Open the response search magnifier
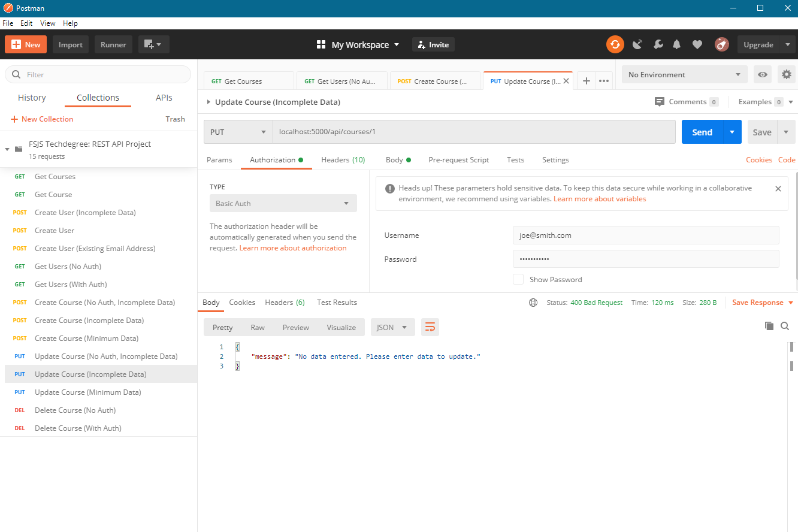Viewport: 798px width, 532px height. point(785,326)
